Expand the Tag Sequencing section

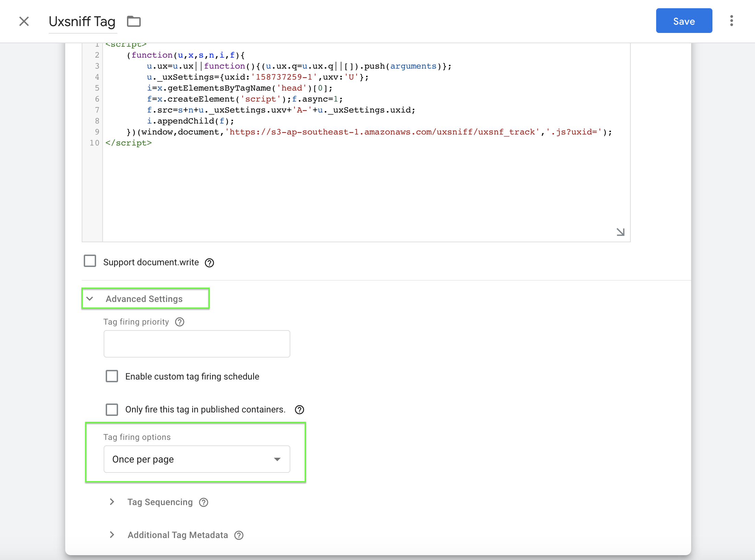pyautogui.click(x=112, y=502)
